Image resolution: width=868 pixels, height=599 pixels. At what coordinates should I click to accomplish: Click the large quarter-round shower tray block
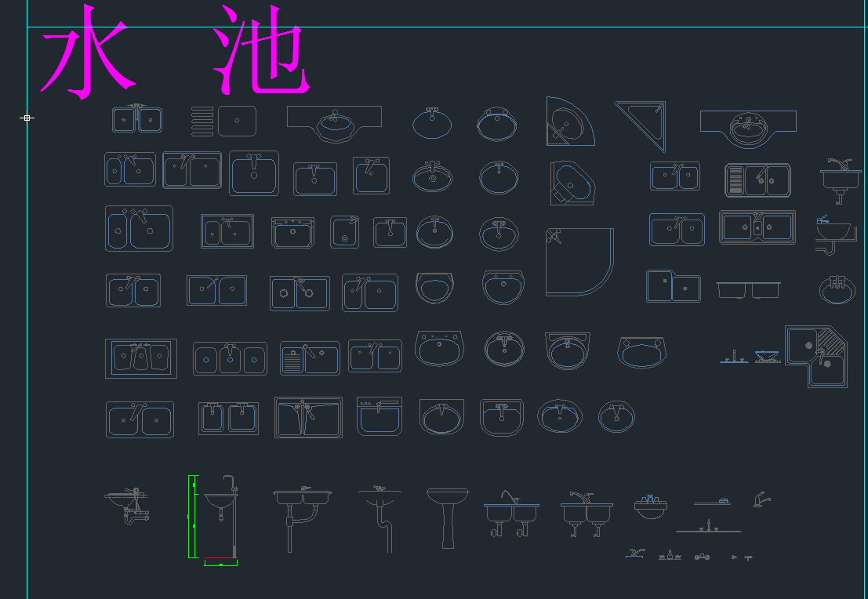579,262
